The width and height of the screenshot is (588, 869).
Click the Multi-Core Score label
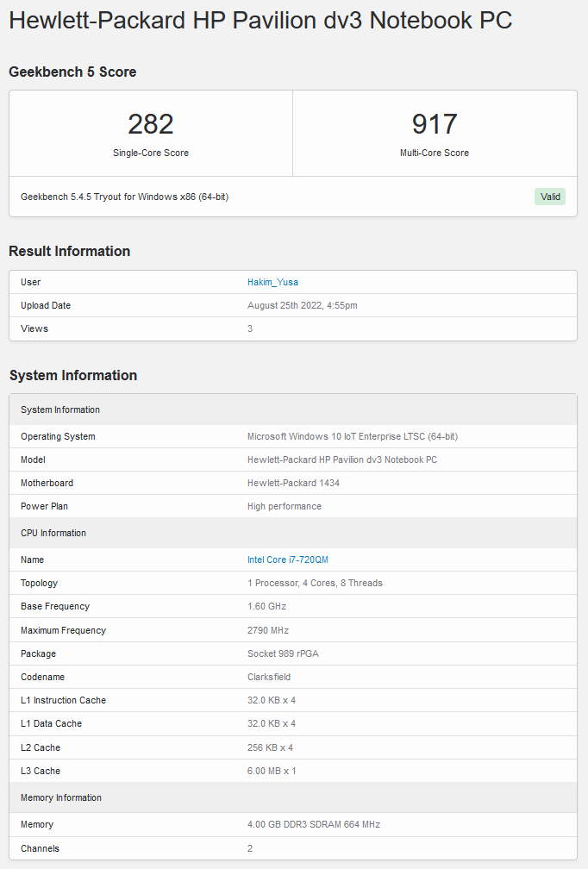435,153
